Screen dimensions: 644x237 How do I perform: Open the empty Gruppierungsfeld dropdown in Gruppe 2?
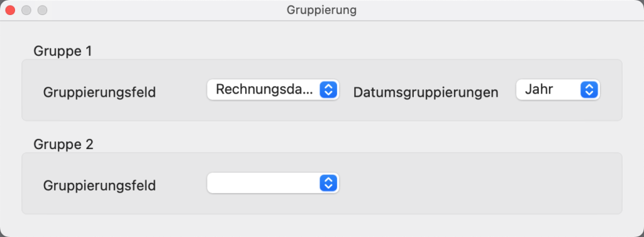pos(273,183)
